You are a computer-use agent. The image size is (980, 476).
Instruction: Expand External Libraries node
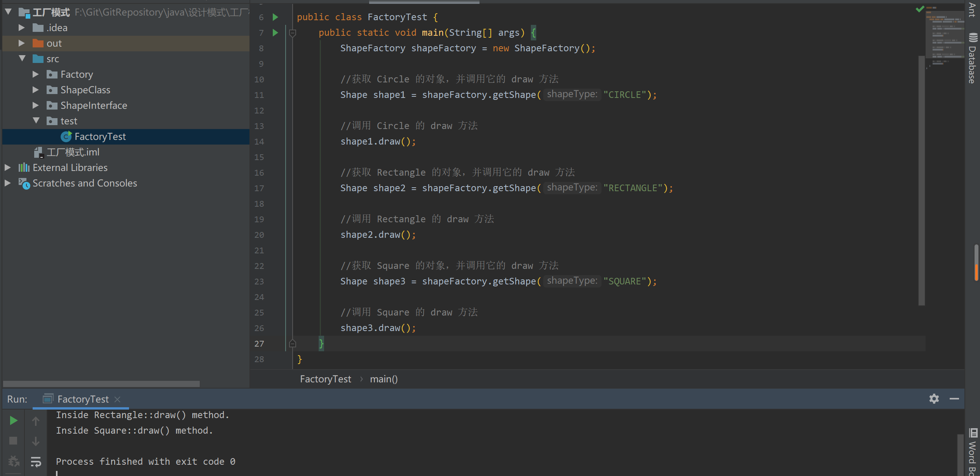point(8,167)
